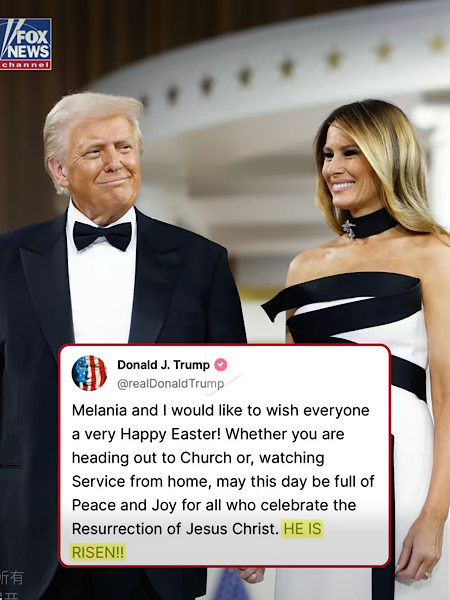Screen dimensions: 450x600
Task: Click the ring on the woman's hand
Action: 428,574
